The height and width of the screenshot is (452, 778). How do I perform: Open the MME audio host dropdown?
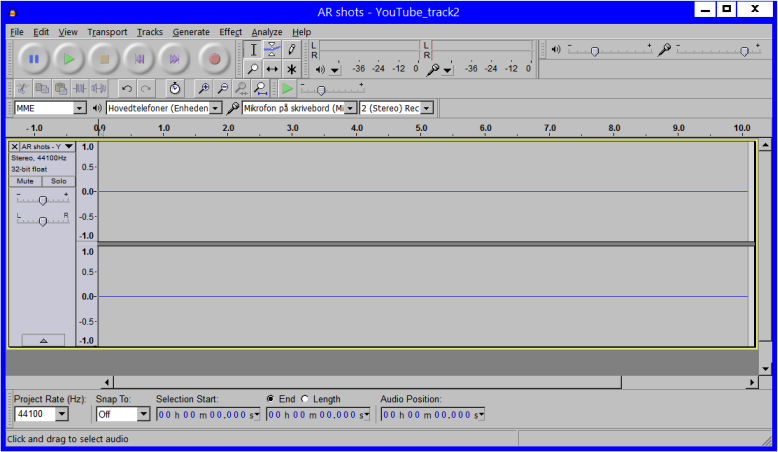(79, 108)
